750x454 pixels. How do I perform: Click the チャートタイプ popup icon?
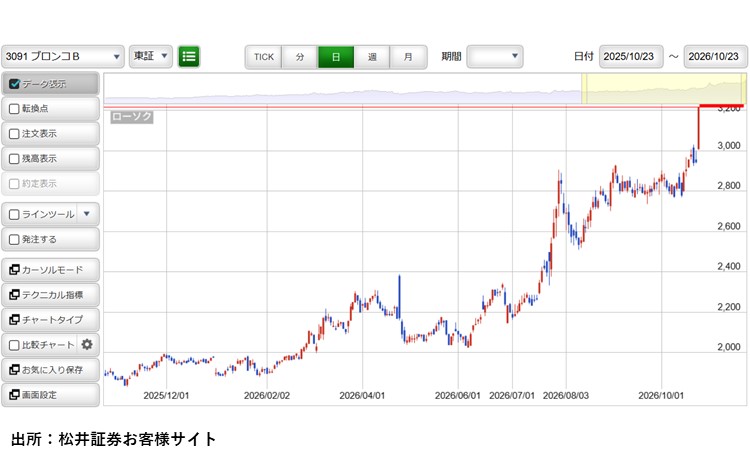pos(14,320)
